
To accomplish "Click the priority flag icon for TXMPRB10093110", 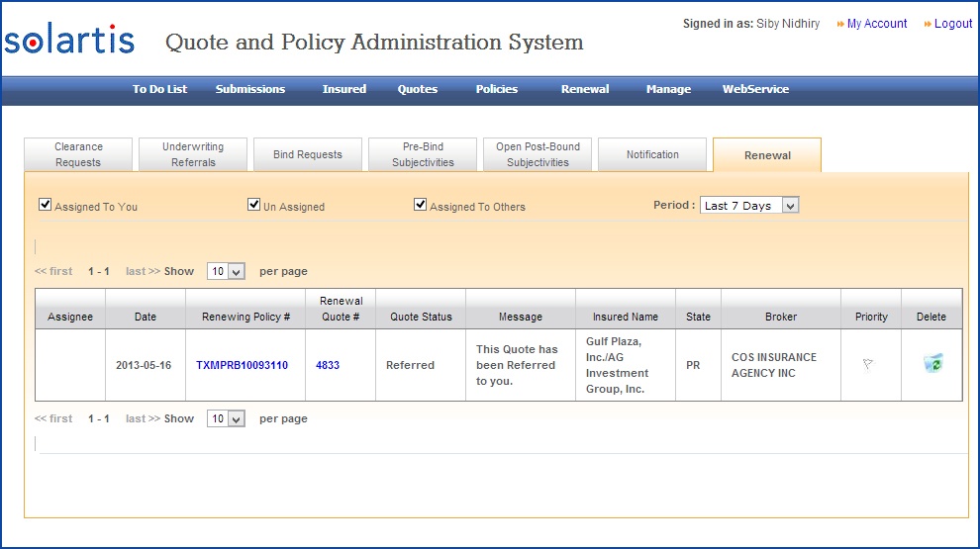I will click(x=868, y=364).
